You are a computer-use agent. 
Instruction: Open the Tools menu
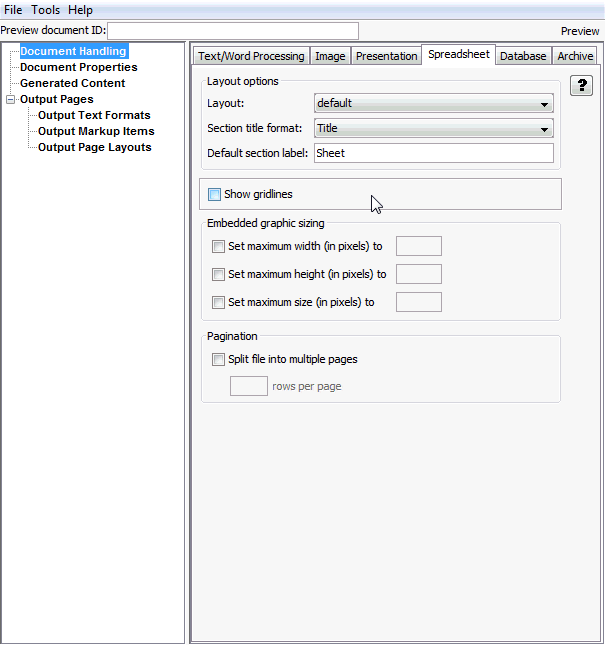click(45, 10)
